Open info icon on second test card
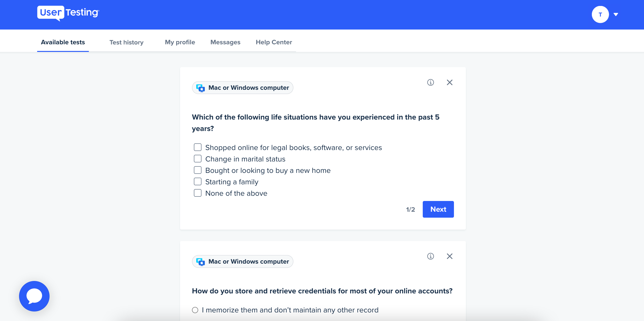The width and height of the screenshot is (644, 321). click(x=430, y=256)
